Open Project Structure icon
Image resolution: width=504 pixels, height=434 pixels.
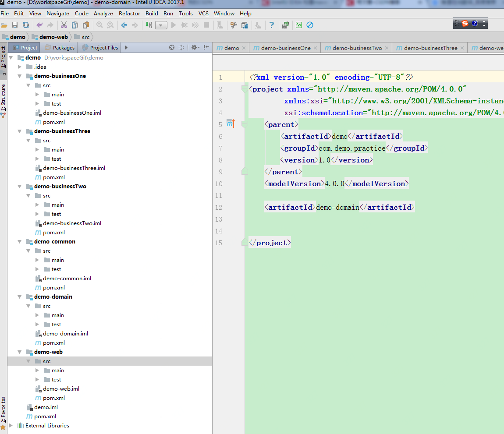245,25
